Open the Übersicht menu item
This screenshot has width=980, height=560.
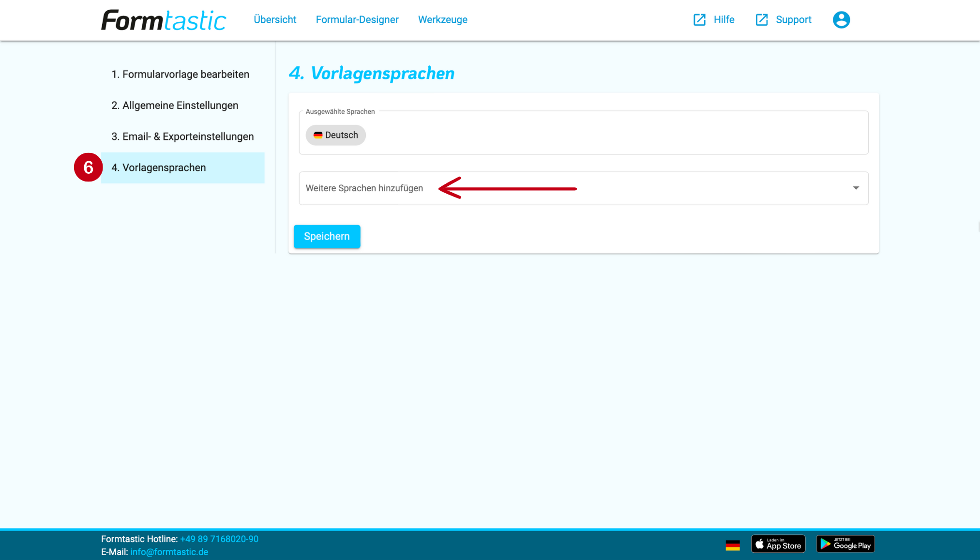275,20
